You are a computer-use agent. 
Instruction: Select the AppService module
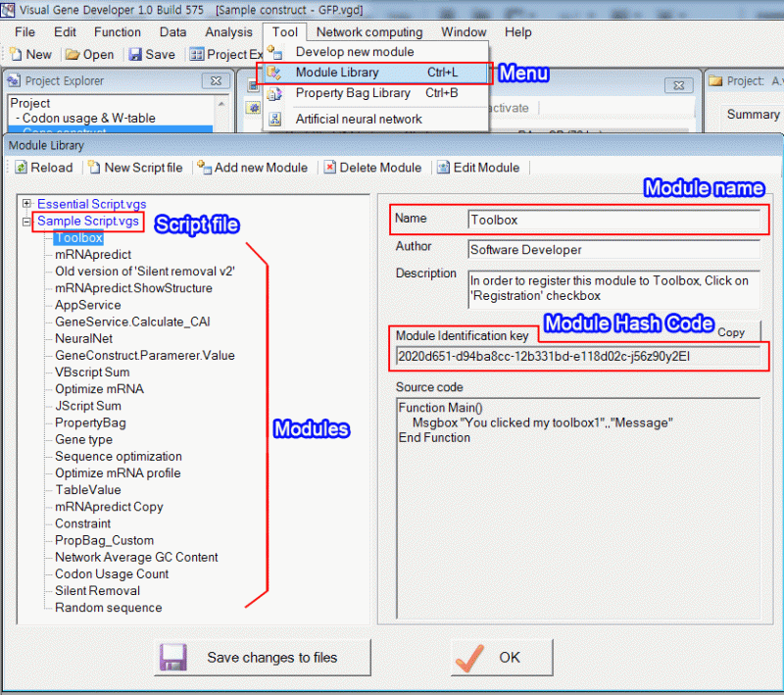[x=88, y=305]
